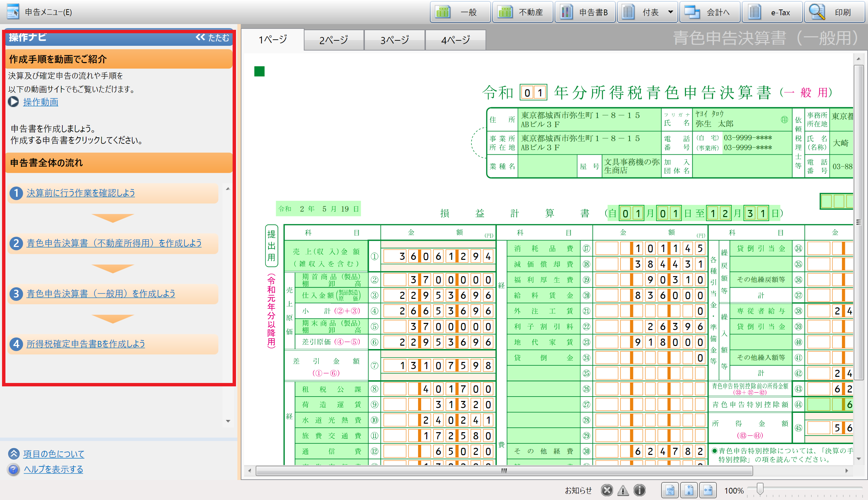Click the question mark help icon
868x500 pixels.
tap(13, 469)
